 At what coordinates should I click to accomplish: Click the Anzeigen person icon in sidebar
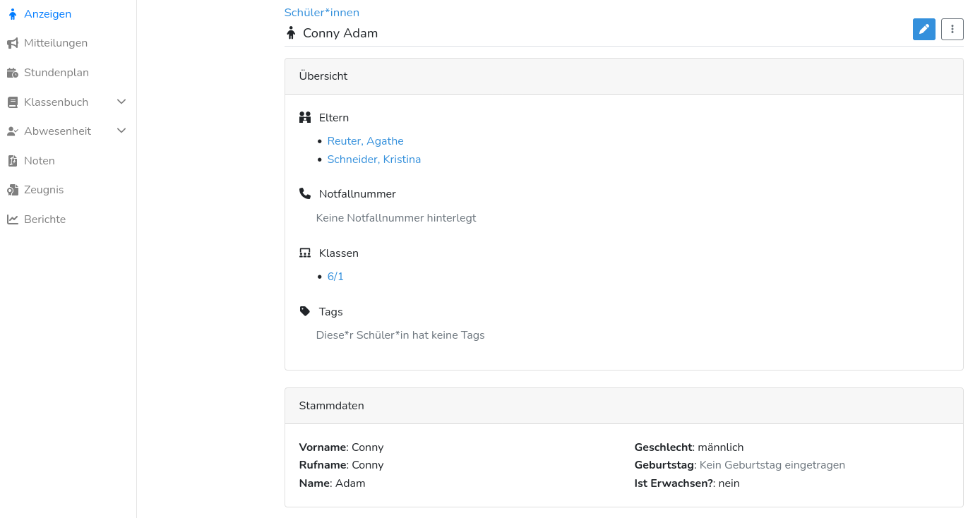click(13, 14)
